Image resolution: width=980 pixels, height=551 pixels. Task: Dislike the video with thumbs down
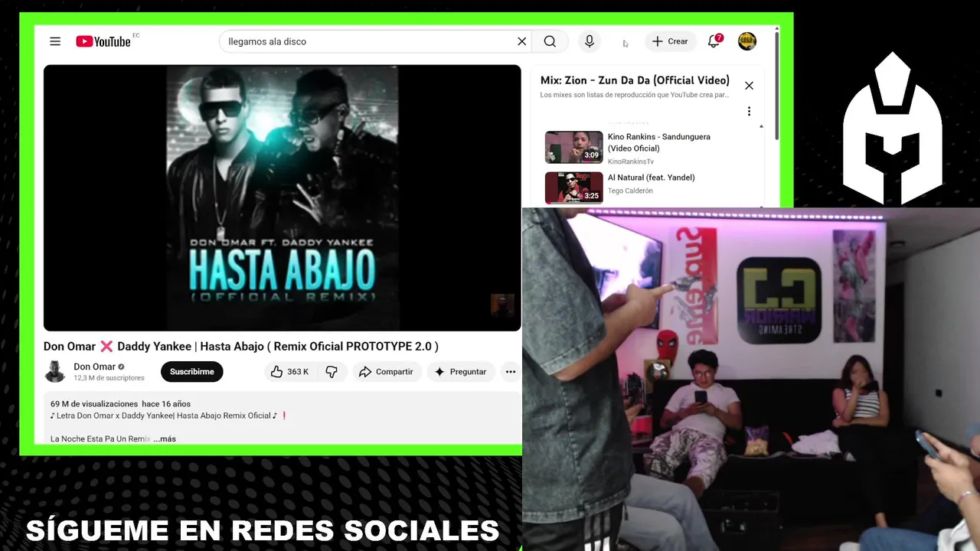(x=332, y=372)
